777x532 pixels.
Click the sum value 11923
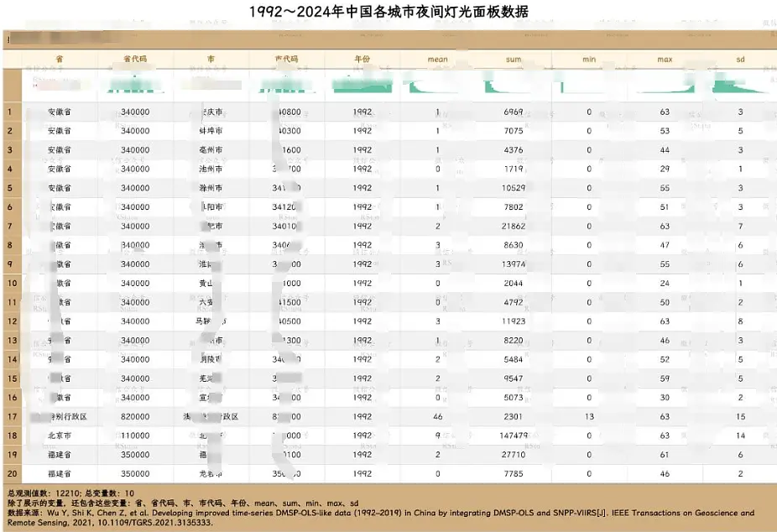pyautogui.click(x=514, y=321)
